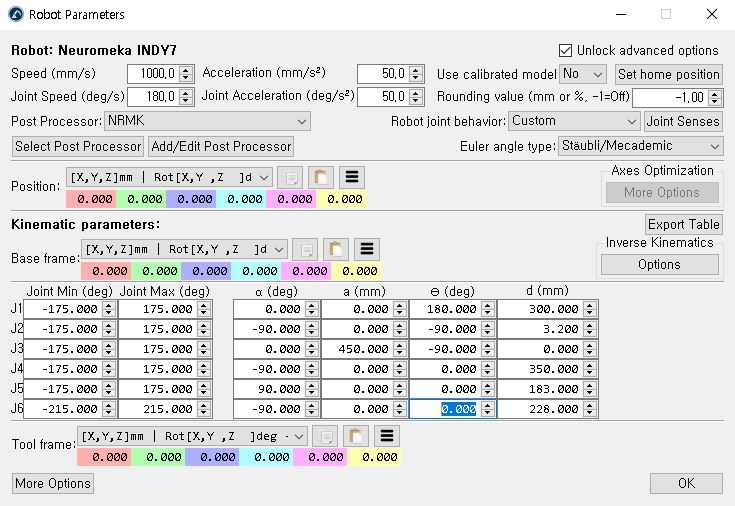Open the Position row hamburger menu icon
Viewport: 735px width, 506px height.
[352, 177]
